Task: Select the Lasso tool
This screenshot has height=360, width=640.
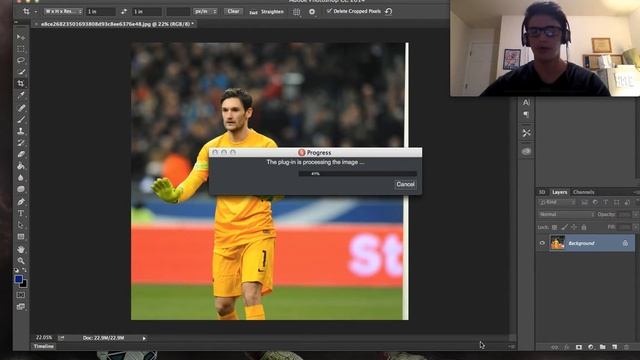Action: click(x=21, y=60)
